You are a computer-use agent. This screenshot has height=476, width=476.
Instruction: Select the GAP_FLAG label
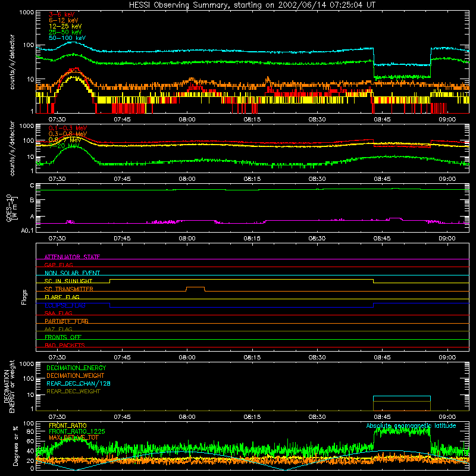(x=58, y=265)
